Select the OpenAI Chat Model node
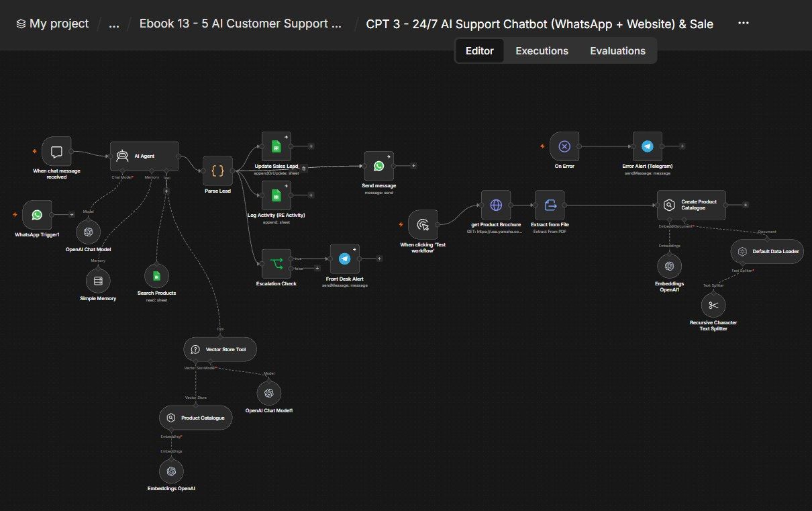This screenshot has height=511, width=812. (87, 232)
